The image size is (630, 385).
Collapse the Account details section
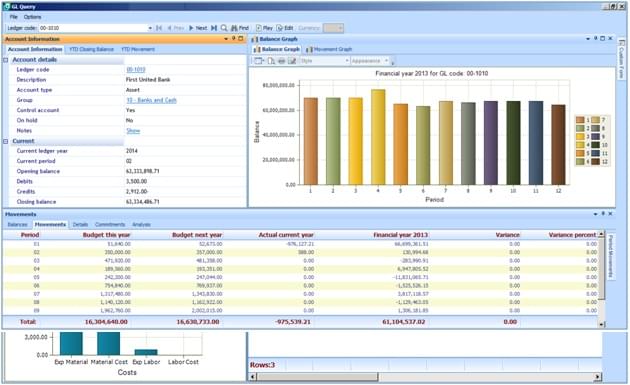point(6,59)
